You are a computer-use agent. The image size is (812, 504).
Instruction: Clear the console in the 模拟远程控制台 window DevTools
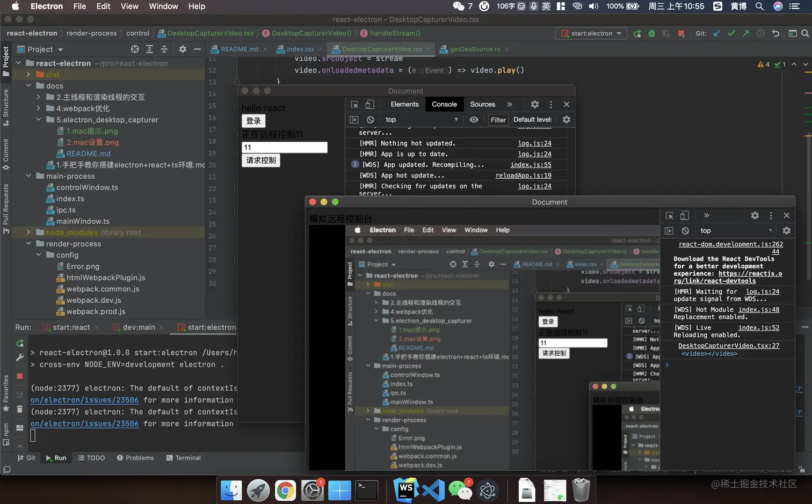click(x=685, y=231)
